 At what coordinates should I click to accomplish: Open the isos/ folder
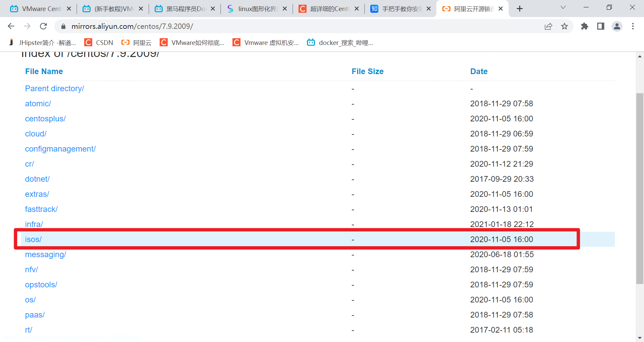(x=33, y=239)
